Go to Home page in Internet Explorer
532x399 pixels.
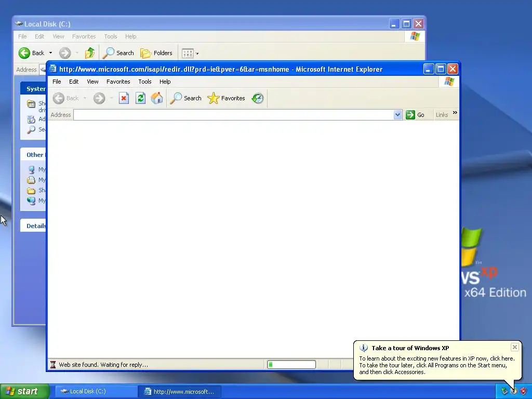click(157, 98)
